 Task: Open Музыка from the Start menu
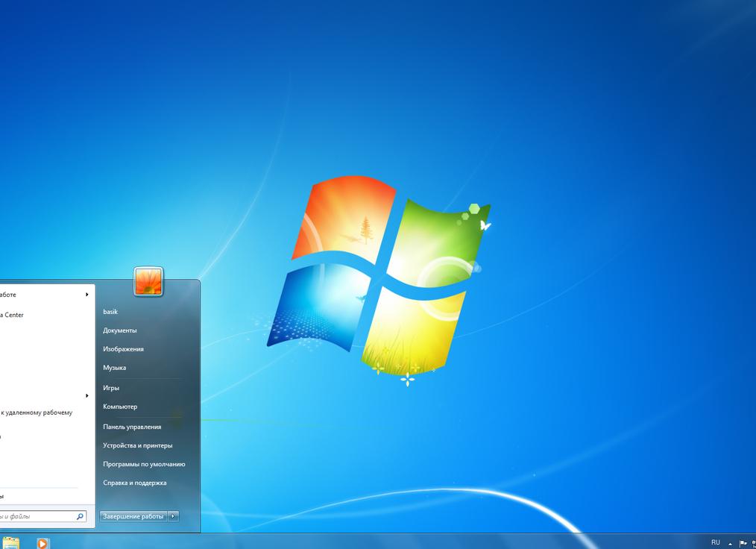[x=114, y=367]
